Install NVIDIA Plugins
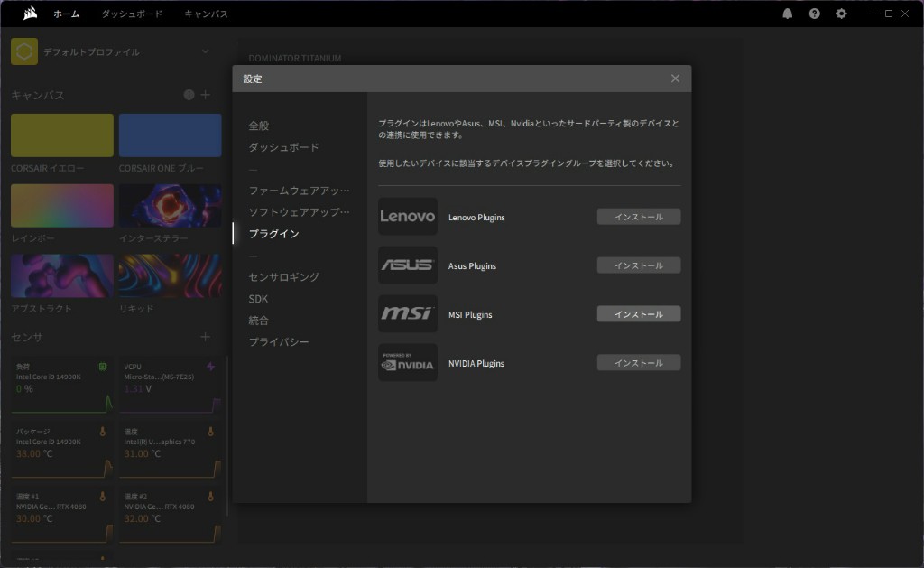Screen dimensions: 924x568 (639, 363)
